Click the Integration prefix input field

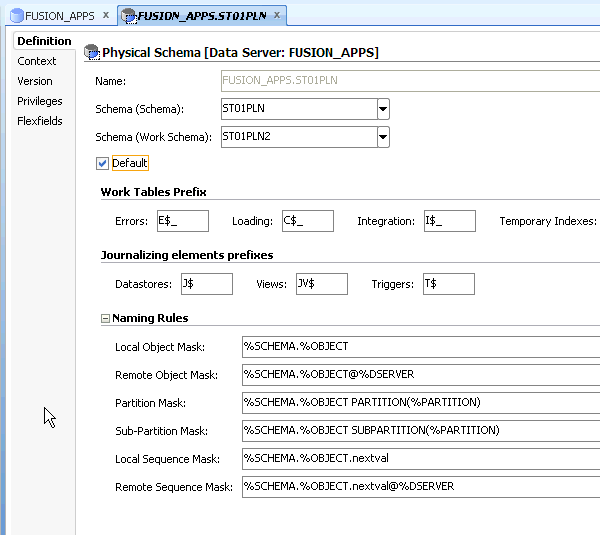tap(449, 221)
